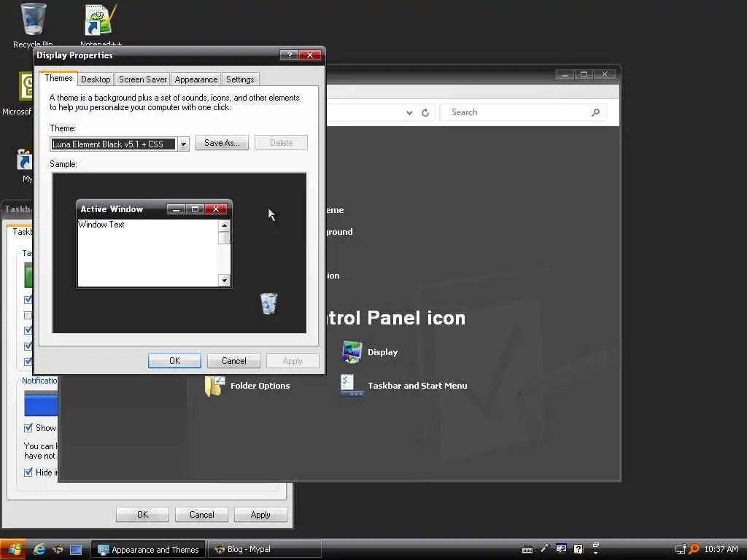Select Blog - Mypal taskbar button
The image size is (747, 560).
pos(264,550)
